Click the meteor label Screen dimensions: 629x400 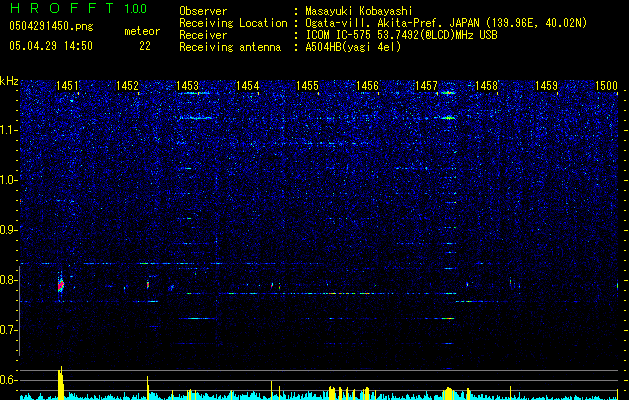click(142, 31)
